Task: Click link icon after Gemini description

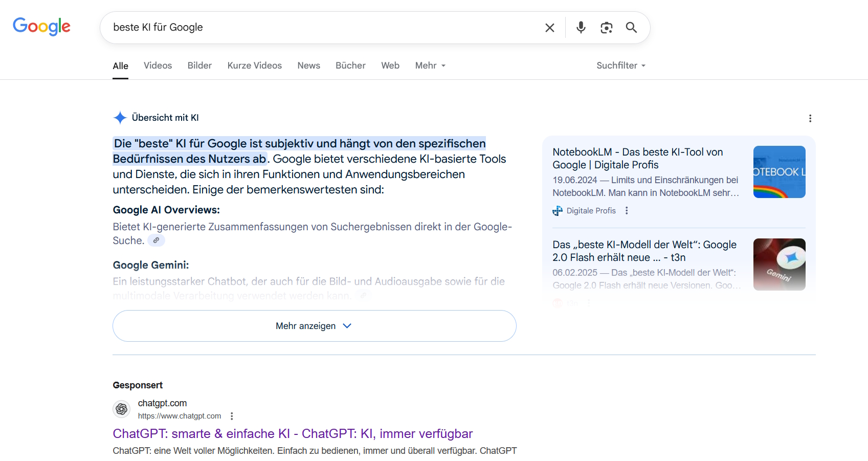Action: [x=363, y=295]
